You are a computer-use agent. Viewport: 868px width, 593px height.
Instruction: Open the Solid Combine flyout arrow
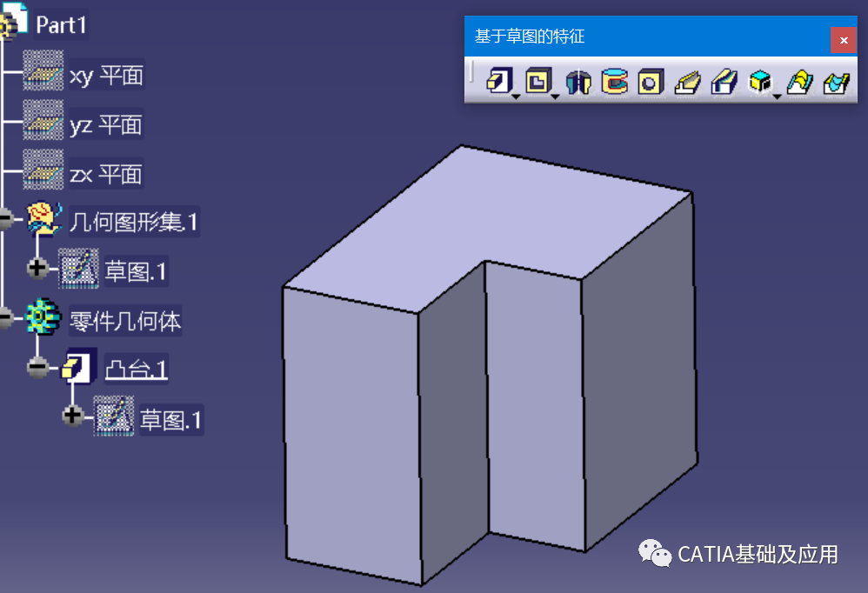778,97
